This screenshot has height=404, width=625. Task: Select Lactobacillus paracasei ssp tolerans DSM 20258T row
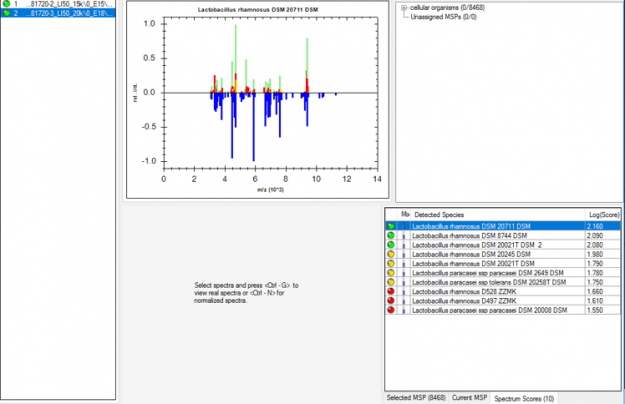pos(490,281)
